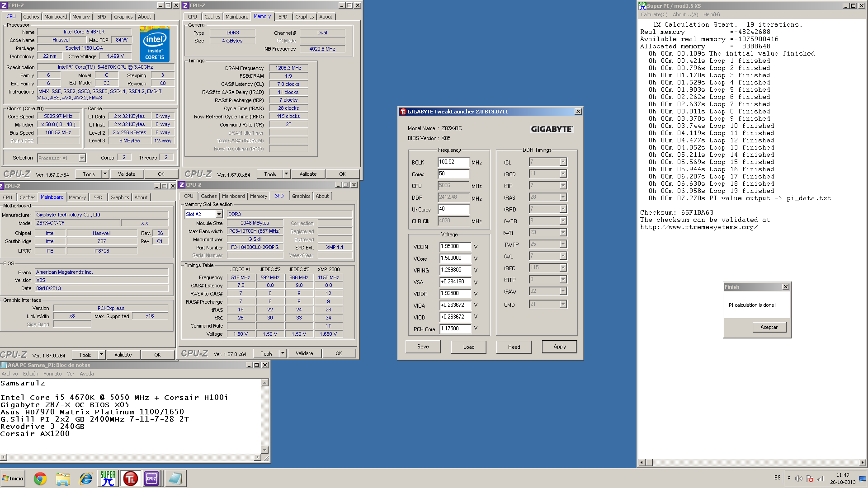Click Save in TweakLauncher
868x488 pixels.
point(423,347)
